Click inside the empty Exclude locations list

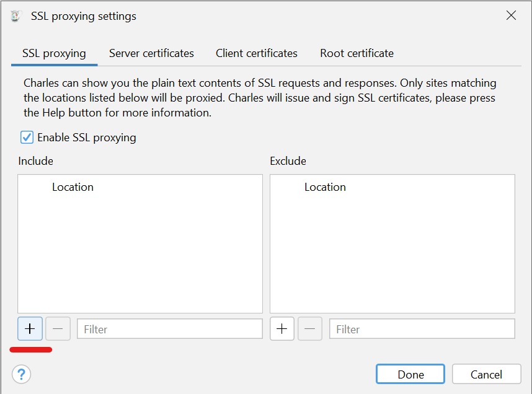click(x=392, y=254)
